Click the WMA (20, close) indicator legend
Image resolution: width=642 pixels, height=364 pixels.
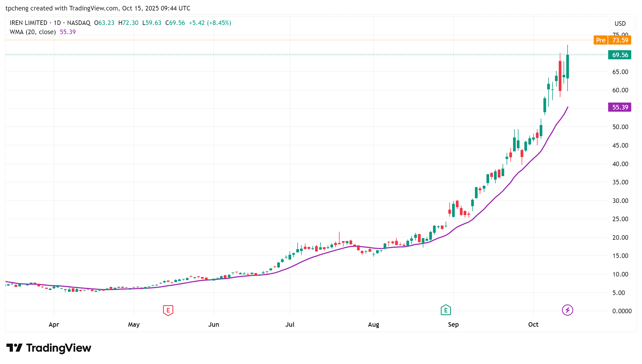click(x=33, y=32)
